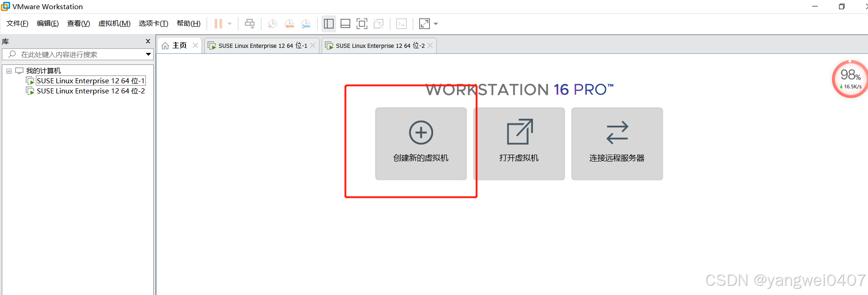Viewport: 868px width, 295px height.
Task: Click the 98% network speed floating widget
Action: click(851, 79)
